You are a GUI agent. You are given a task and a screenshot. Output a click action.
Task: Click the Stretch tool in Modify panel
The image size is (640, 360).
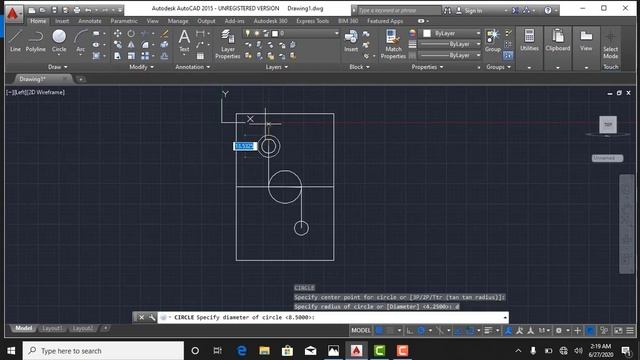point(118,56)
